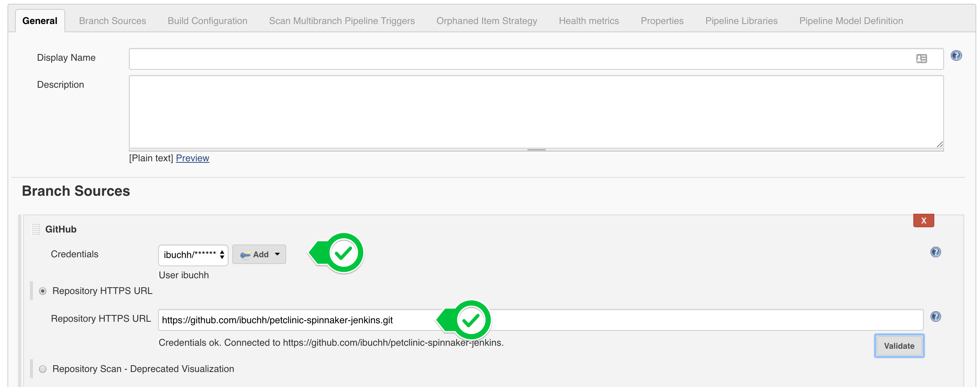Viewport: 980px width, 387px height.
Task: Focus the Display Name input field
Action: (x=536, y=58)
